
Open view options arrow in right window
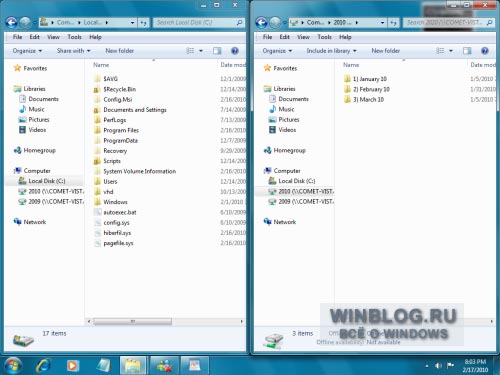tap(451, 51)
